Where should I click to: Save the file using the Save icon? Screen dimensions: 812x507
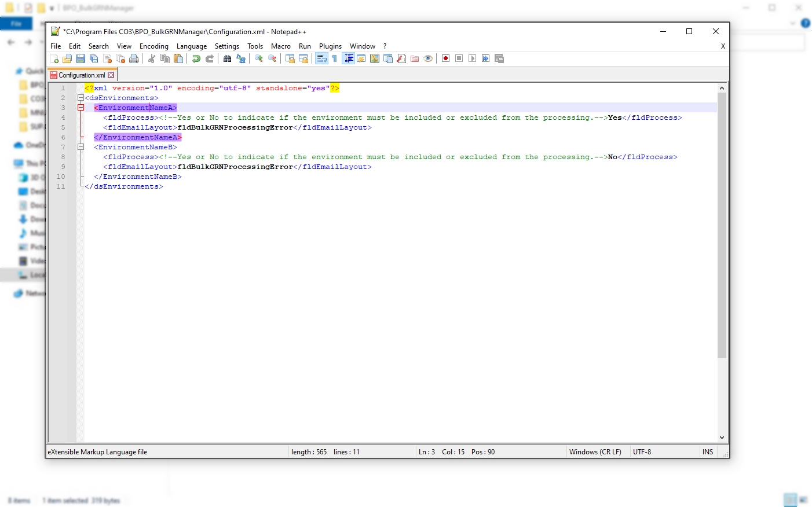click(81, 59)
